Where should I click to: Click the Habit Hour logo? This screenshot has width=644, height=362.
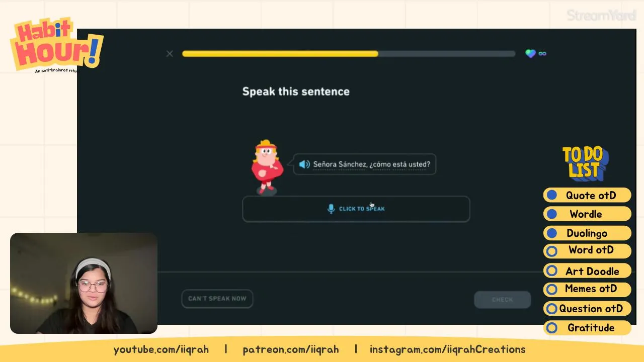[56, 45]
